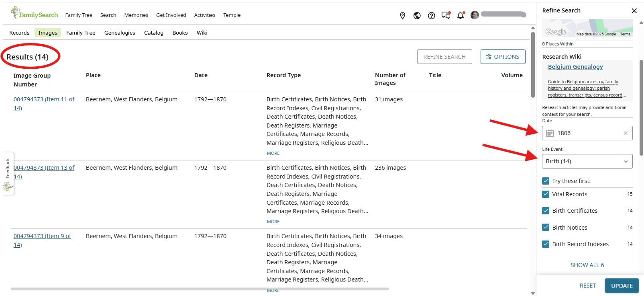The height and width of the screenshot is (296, 644).
Task: Open the chat messages icon
Action: 446,15
